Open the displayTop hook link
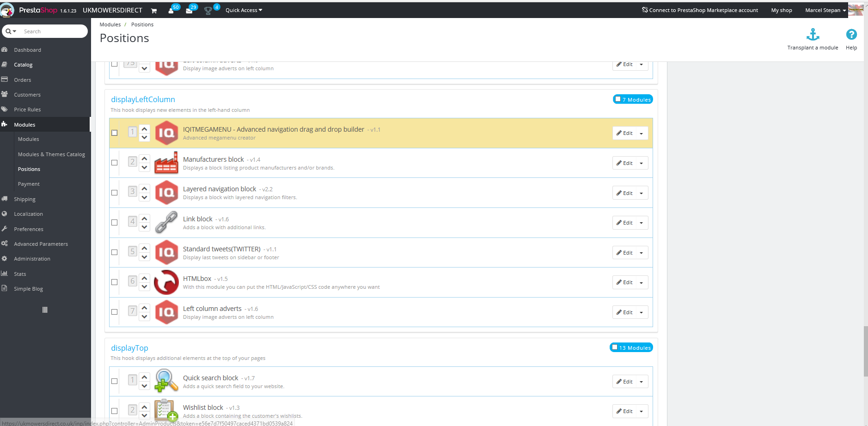868x426 pixels. pyautogui.click(x=129, y=348)
